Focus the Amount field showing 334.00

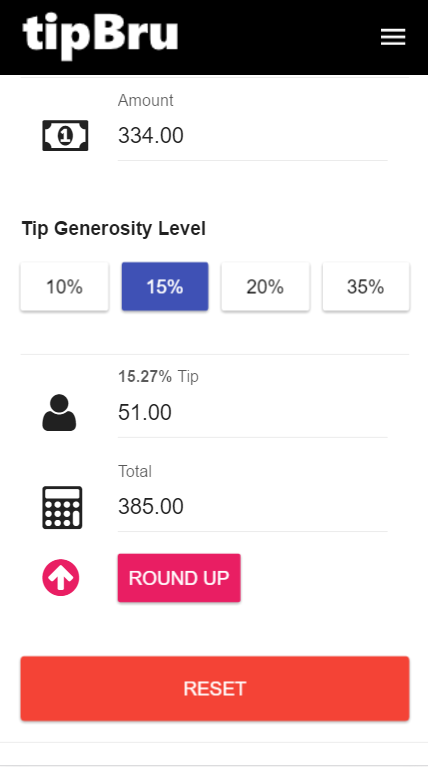pyautogui.click(x=252, y=136)
